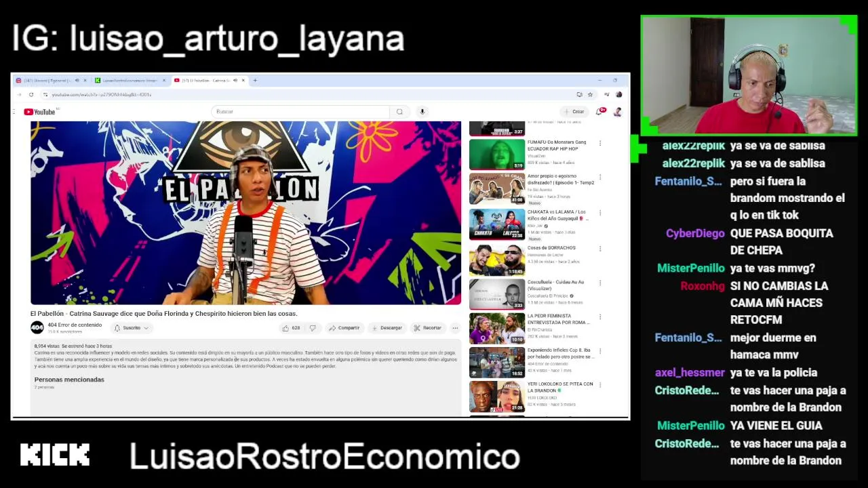
Task: Mute audio on first browser tab
Action: (x=77, y=81)
